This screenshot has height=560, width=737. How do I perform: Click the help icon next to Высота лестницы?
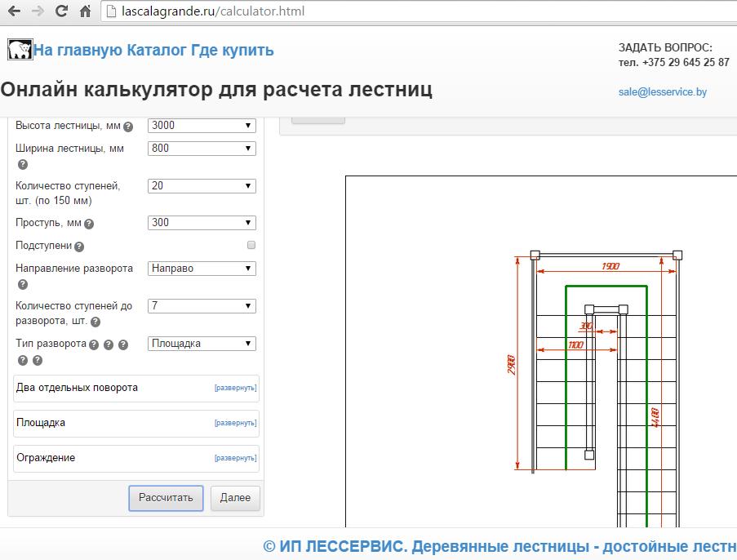128,127
